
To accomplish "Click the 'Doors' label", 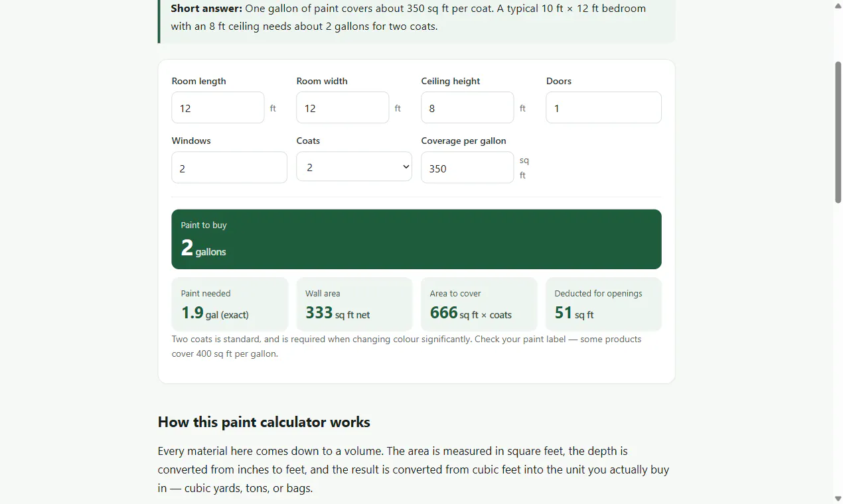I will click(559, 81).
